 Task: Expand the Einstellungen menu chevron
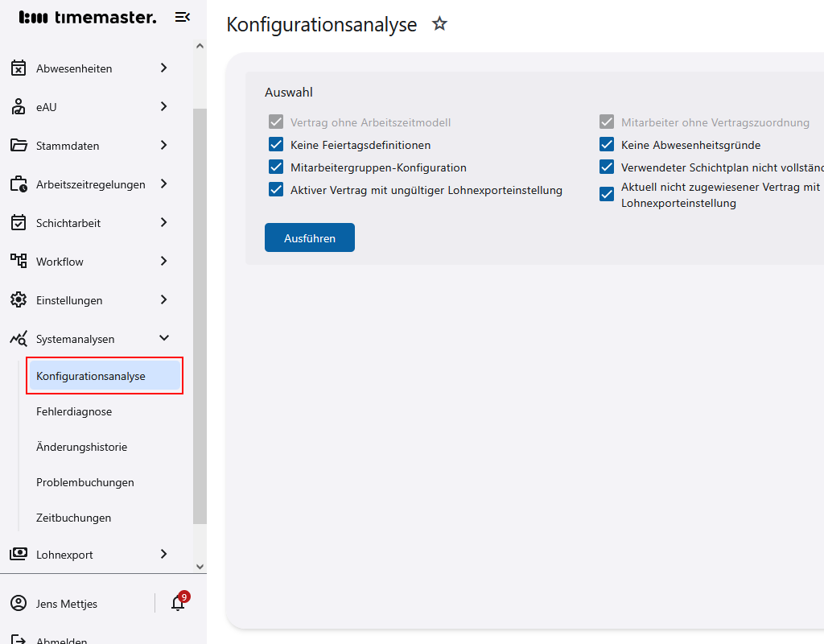(163, 299)
